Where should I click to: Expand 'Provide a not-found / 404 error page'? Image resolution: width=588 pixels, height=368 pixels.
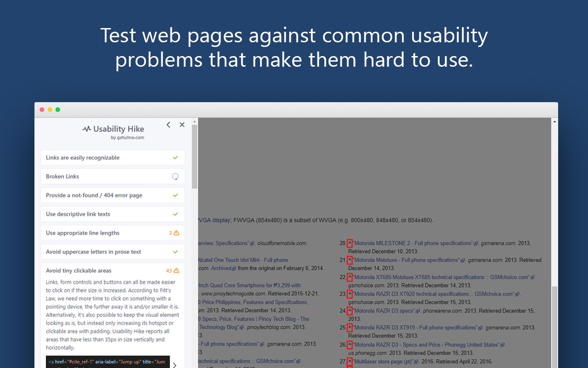(x=113, y=195)
